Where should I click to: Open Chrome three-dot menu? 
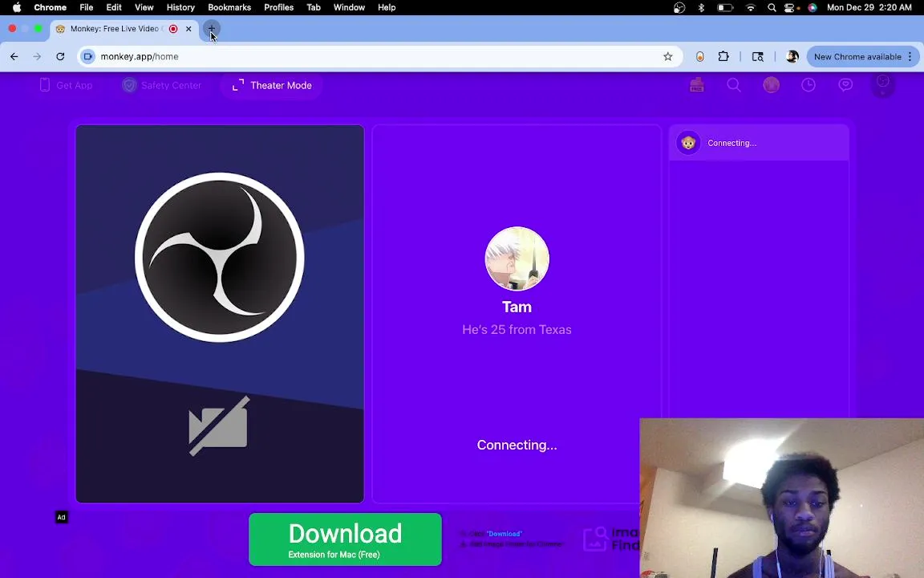(x=910, y=57)
